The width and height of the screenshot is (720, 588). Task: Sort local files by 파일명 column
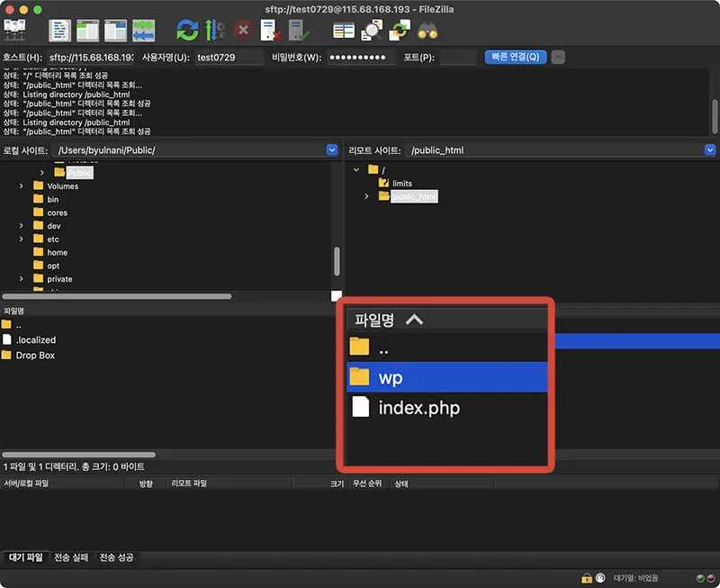13,311
